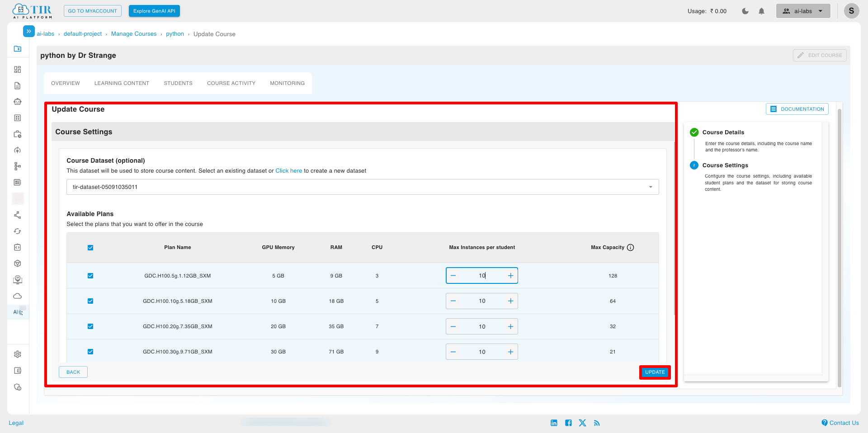The image size is (868, 433).
Task: Open the AI labs sidebar icon
Action: coord(18,312)
